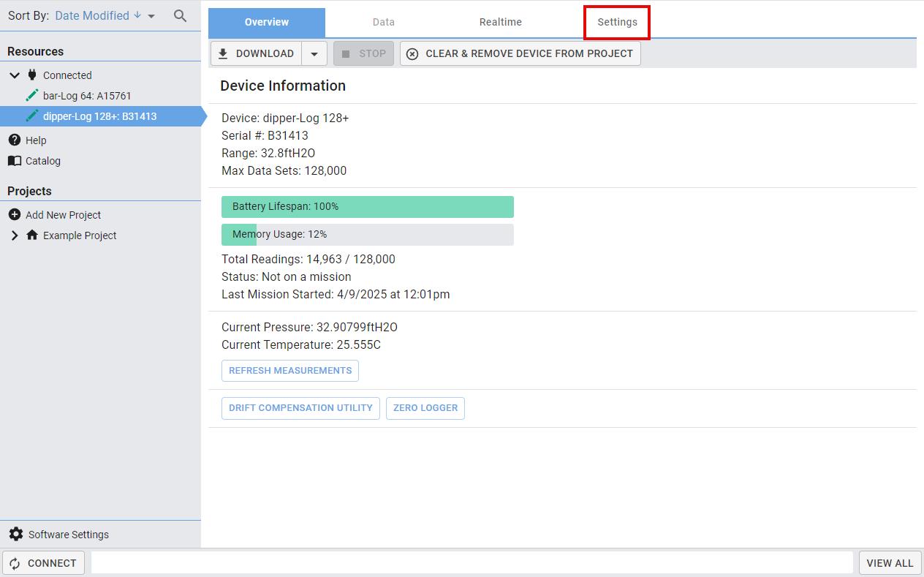This screenshot has width=924, height=577.
Task: Click Current Pressure: 32.90799ftH2O
Action: click(309, 327)
